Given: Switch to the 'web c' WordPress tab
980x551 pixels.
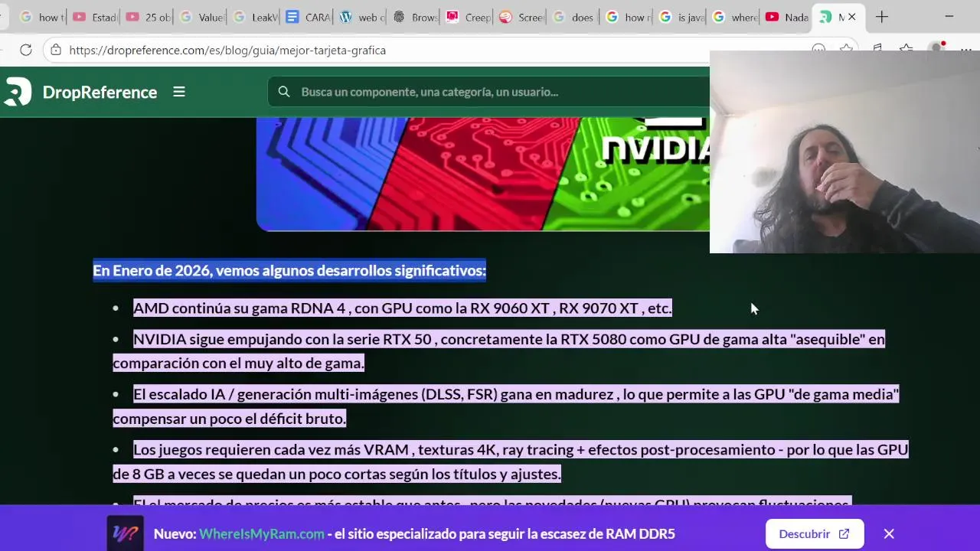Looking at the screenshot, I should point(361,17).
